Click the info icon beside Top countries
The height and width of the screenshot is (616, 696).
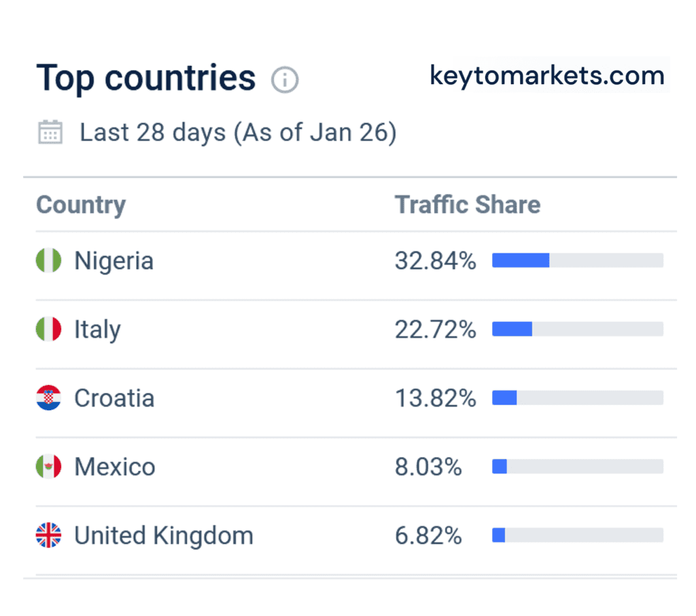click(285, 80)
